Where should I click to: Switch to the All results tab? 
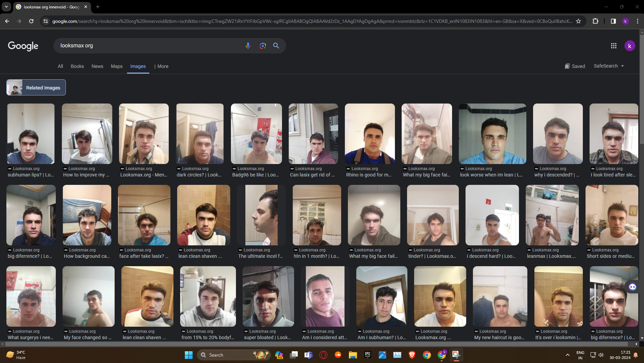coord(61,66)
